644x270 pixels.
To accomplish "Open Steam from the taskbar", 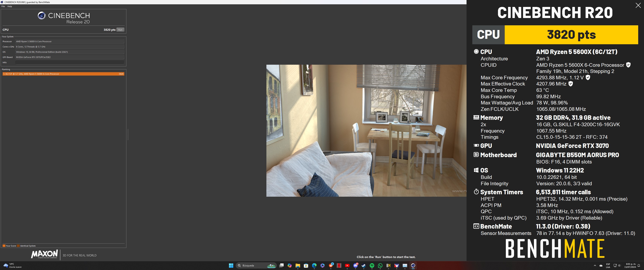I will (x=364, y=265).
